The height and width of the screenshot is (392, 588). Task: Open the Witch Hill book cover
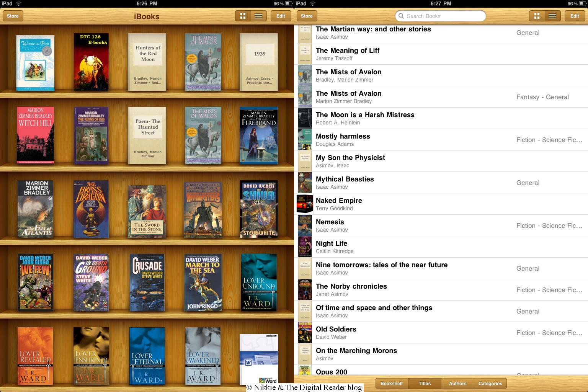coord(35,136)
